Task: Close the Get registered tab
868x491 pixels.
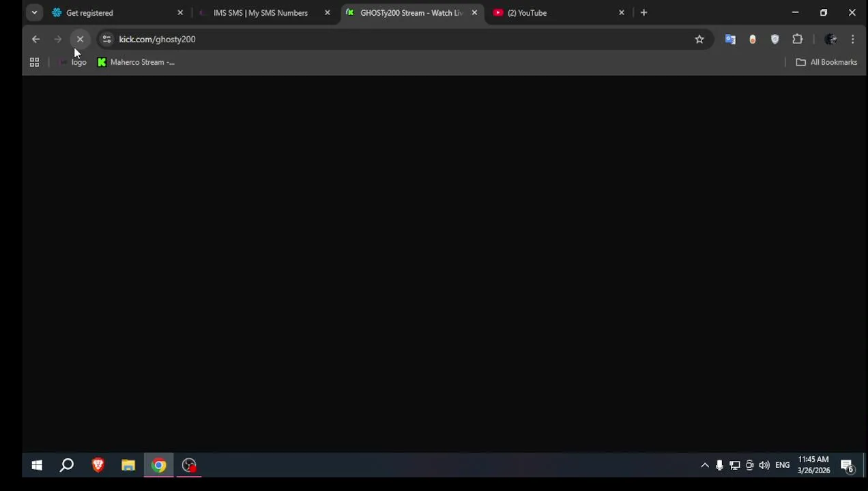Action: click(180, 12)
